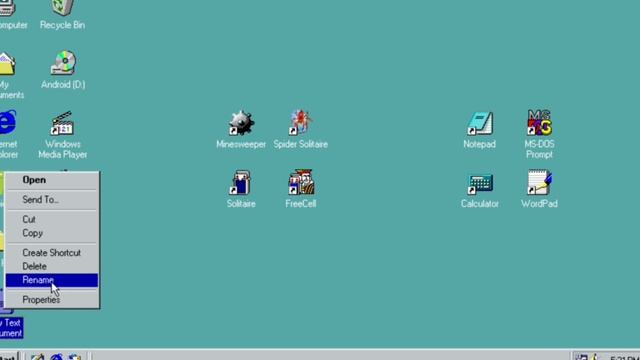This screenshot has width=640, height=360.
Task: Click the taskbar clock
Action: click(x=624, y=358)
